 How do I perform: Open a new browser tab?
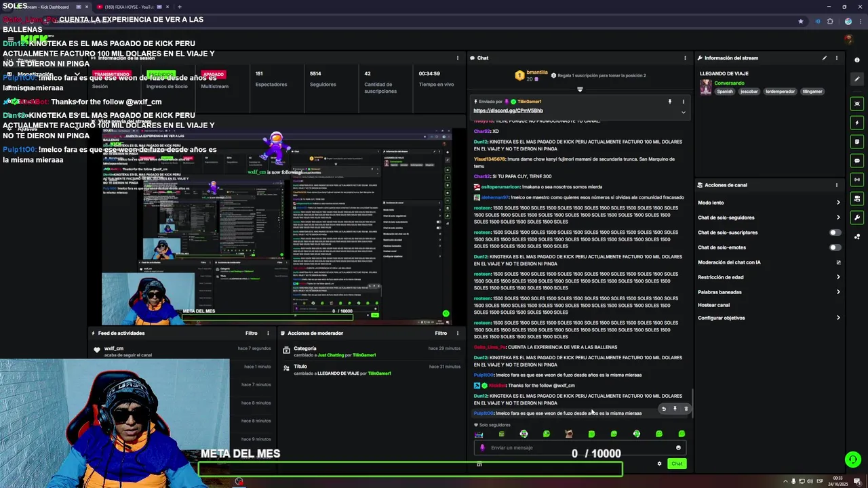(180, 7)
